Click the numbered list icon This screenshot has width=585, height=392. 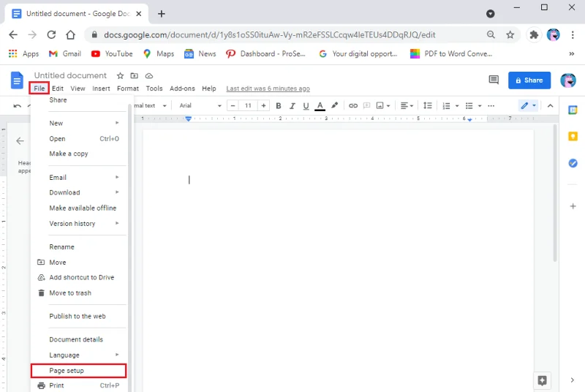tap(446, 106)
